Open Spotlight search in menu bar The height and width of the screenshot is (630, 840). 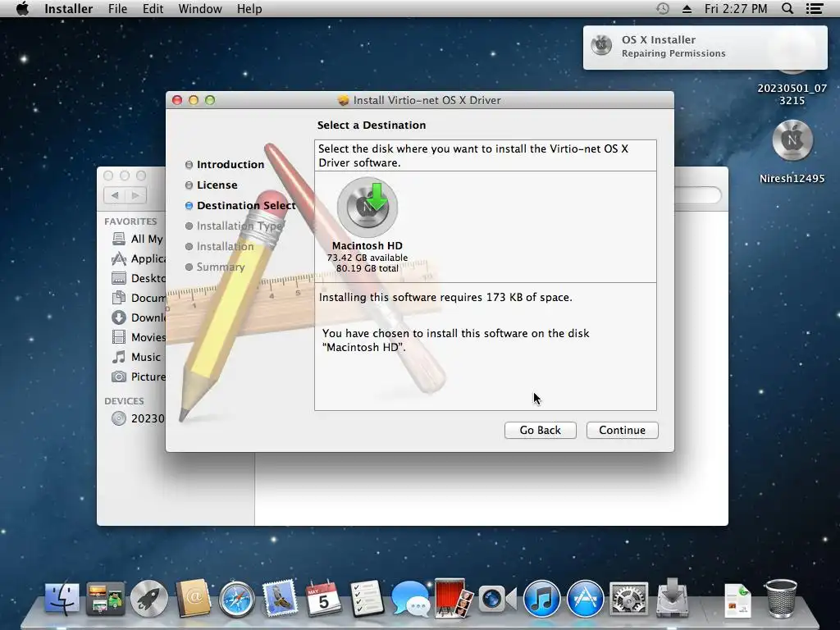click(787, 8)
